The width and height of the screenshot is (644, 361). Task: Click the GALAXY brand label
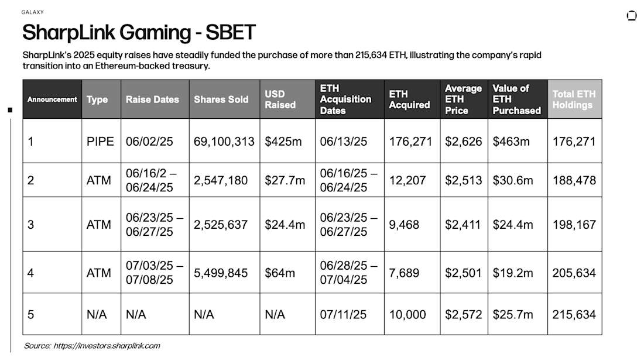(32, 12)
